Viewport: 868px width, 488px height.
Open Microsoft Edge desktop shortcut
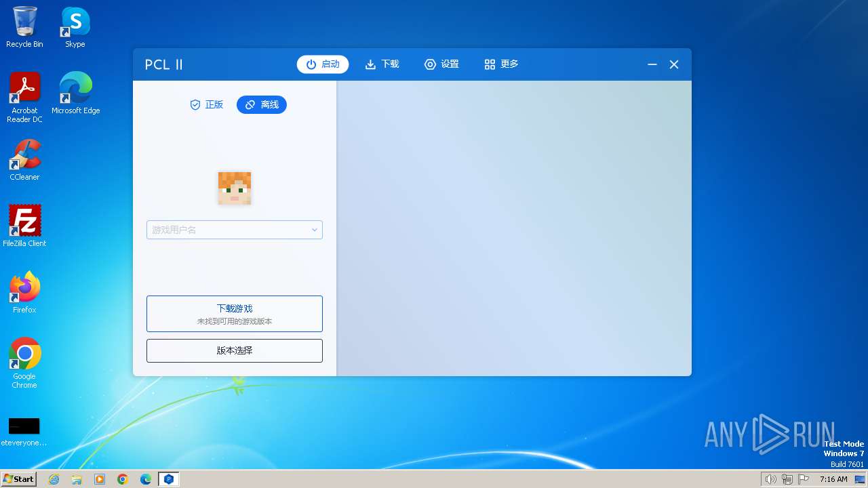(x=75, y=93)
